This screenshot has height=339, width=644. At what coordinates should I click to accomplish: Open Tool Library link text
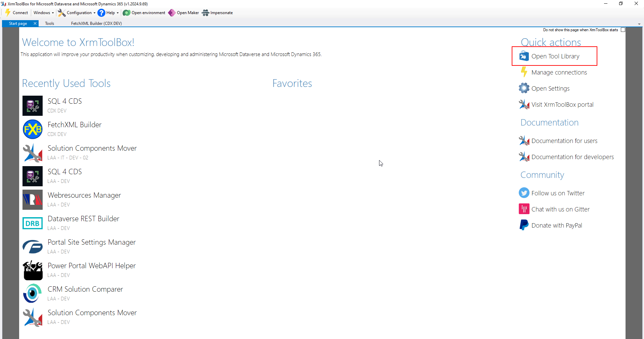(x=555, y=56)
